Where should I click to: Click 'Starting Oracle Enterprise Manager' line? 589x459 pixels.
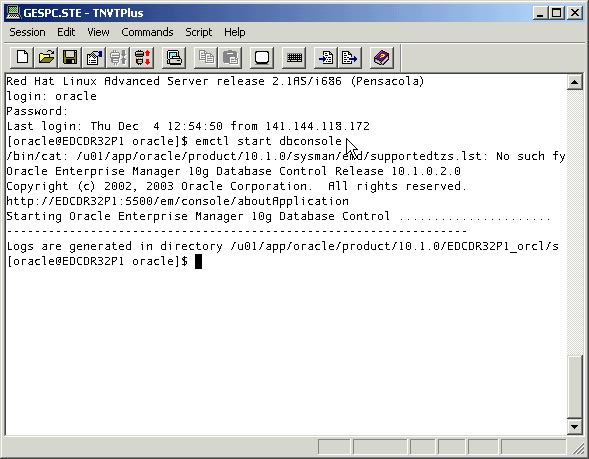[278, 216]
